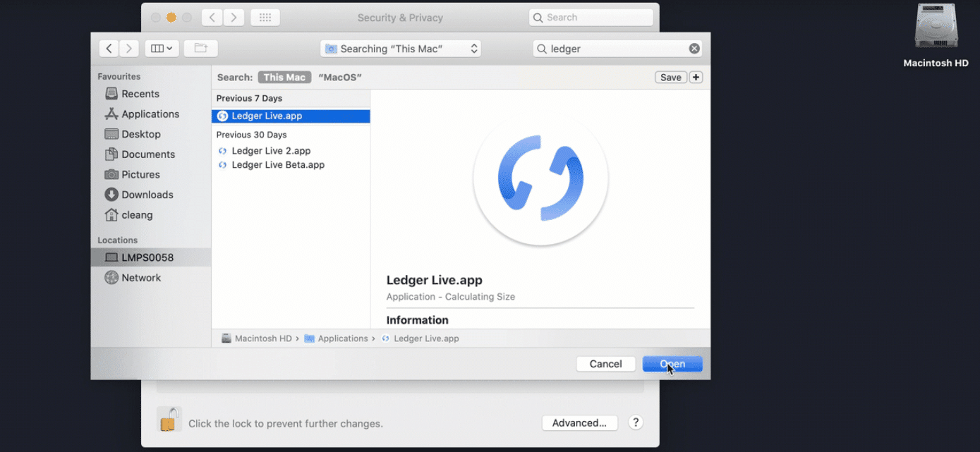Click the large Ledger Live preview image
Viewport: 980px width, 452px height.
pos(540,177)
